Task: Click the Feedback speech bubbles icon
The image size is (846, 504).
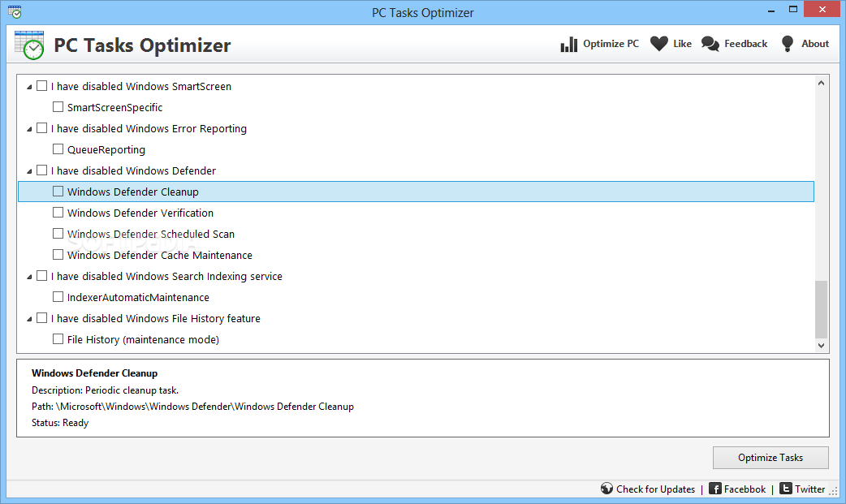Action: pos(710,44)
